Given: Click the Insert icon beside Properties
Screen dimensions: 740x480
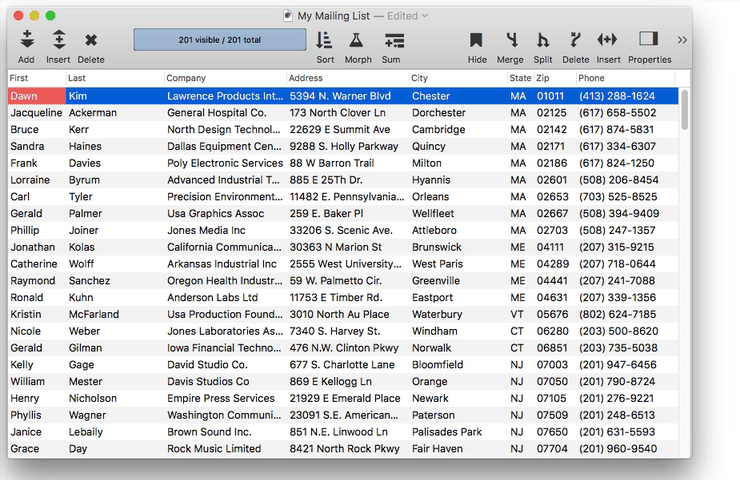Looking at the screenshot, I should (x=608, y=40).
